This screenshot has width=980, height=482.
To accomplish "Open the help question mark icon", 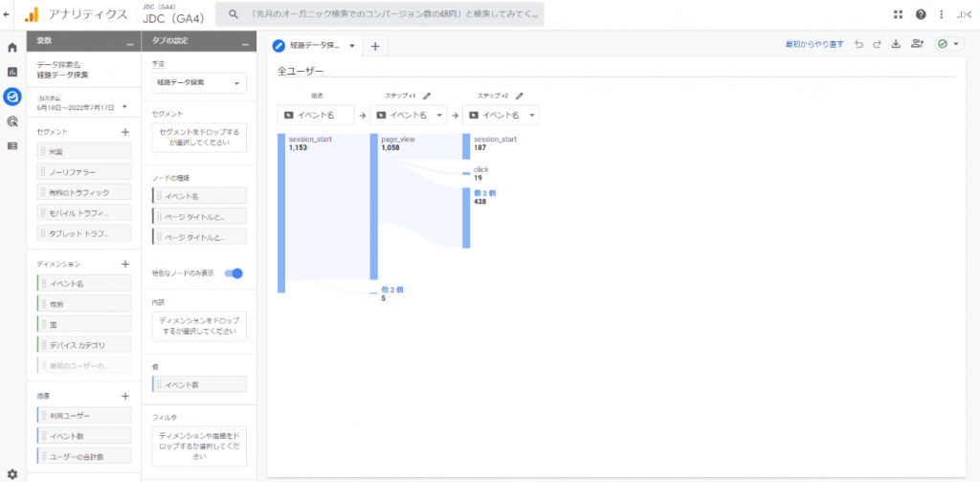I will coord(921,14).
